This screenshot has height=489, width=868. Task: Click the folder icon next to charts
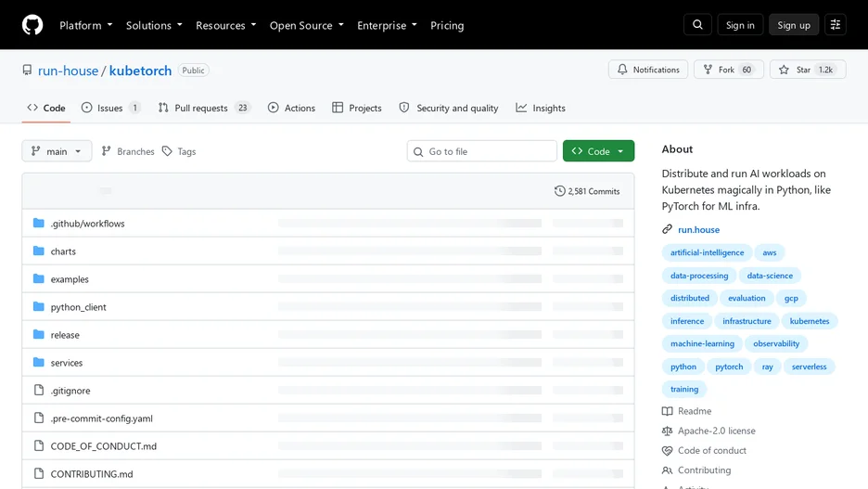pyautogui.click(x=38, y=251)
